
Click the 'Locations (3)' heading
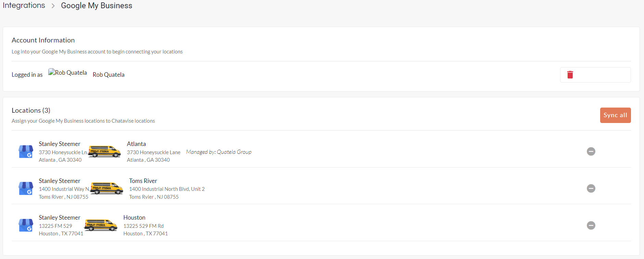click(31, 110)
